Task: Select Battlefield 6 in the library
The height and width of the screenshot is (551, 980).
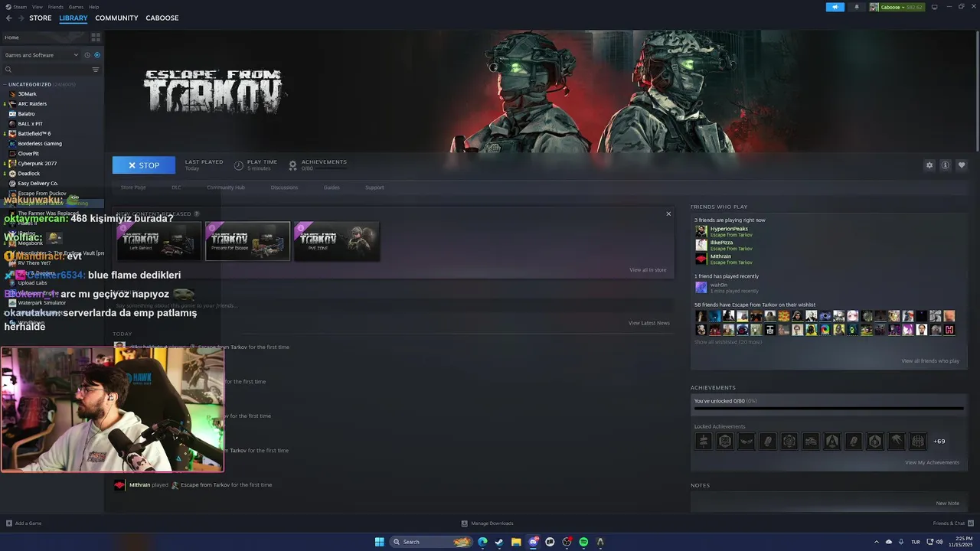Action: pyautogui.click(x=34, y=133)
